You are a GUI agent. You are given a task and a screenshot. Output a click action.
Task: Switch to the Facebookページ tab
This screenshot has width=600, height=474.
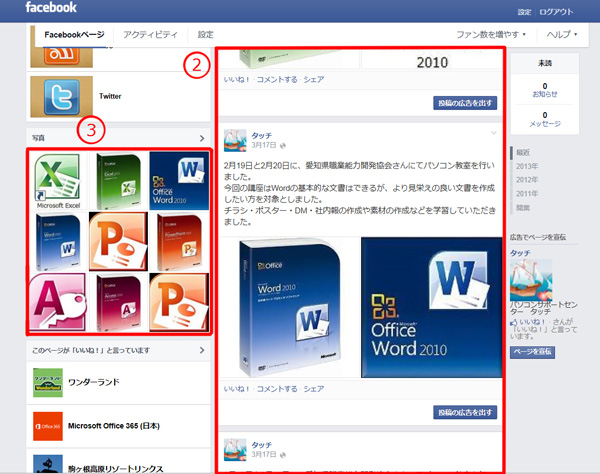pyautogui.click(x=74, y=35)
